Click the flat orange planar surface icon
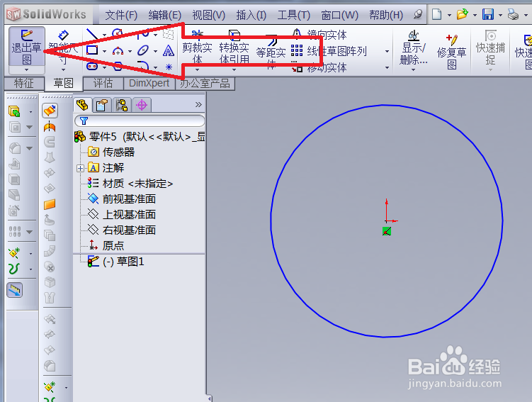This screenshot has height=402, width=532. 50,204
